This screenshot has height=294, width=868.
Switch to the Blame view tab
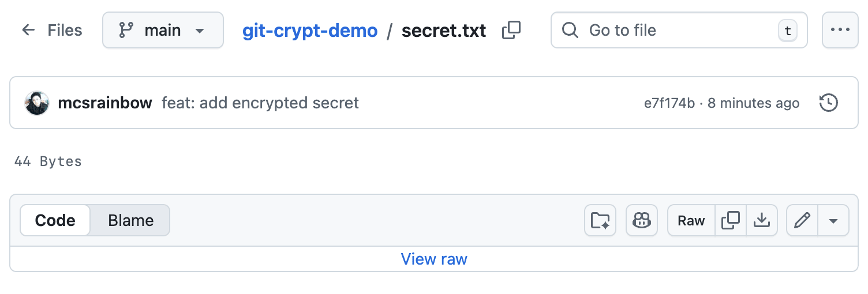(x=130, y=220)
